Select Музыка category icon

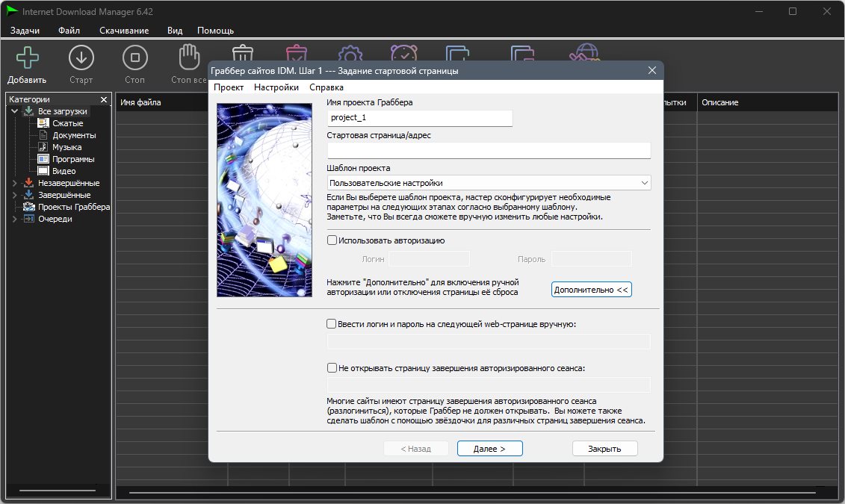coord(43,147)
